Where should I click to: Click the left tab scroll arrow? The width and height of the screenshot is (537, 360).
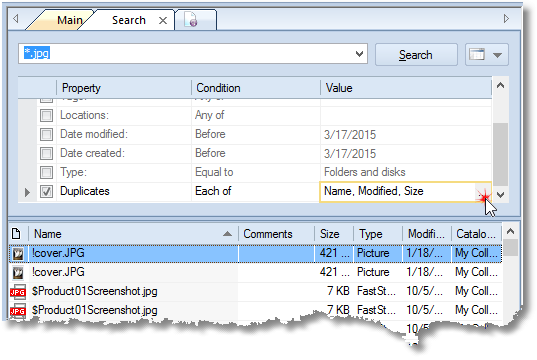pyautogui.click(x=15, y=18)
